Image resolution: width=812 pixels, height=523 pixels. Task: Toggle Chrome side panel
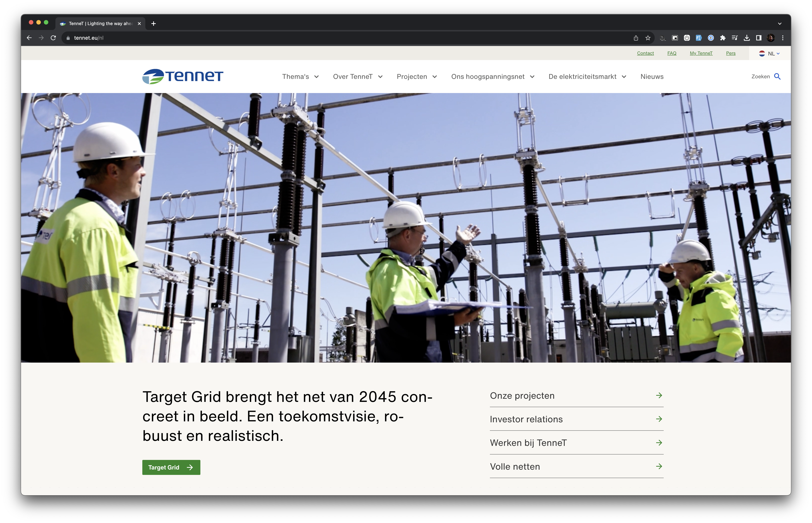(759, 38)
